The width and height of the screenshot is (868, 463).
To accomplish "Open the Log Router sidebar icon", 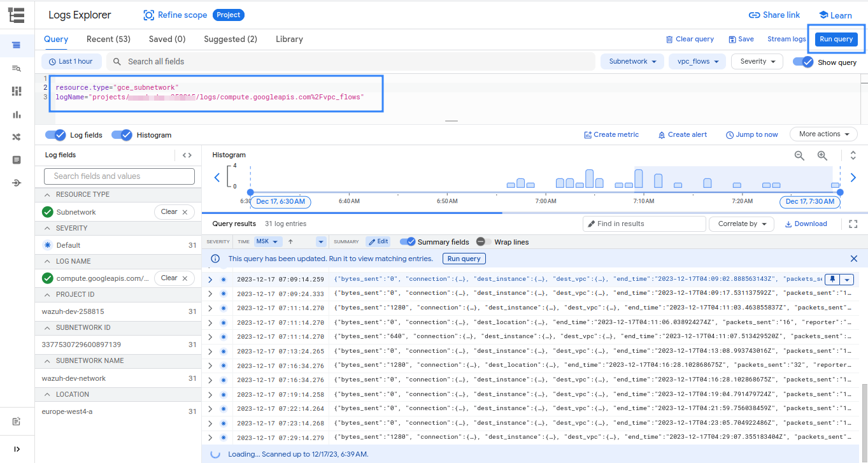I will pos(17,136).
